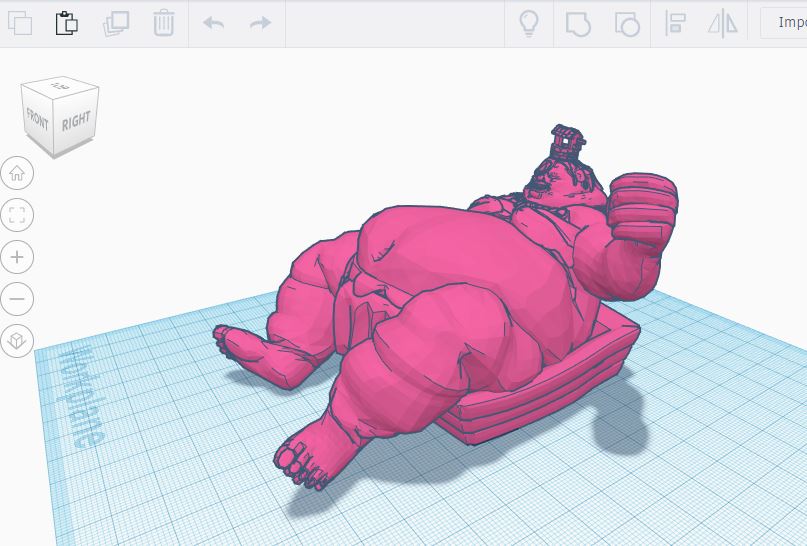Click the Mirror flip icon
807x546 pixels.
coord(723,24)
